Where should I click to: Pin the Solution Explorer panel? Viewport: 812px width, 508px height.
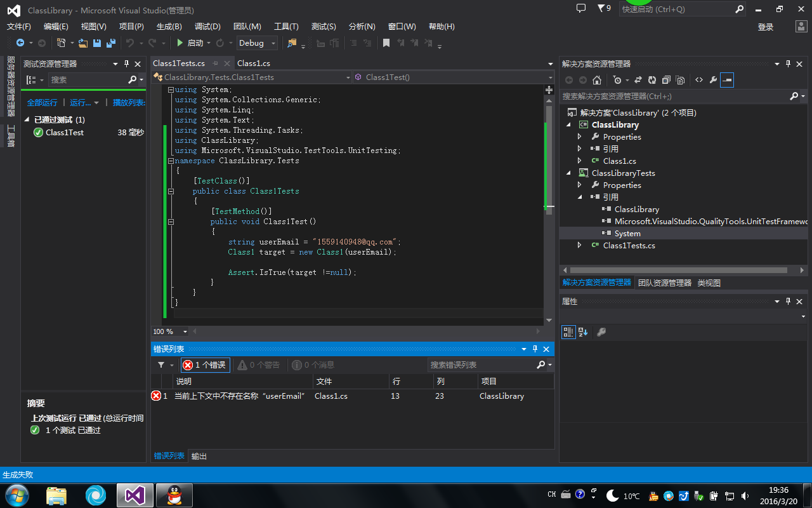(789, 63)
